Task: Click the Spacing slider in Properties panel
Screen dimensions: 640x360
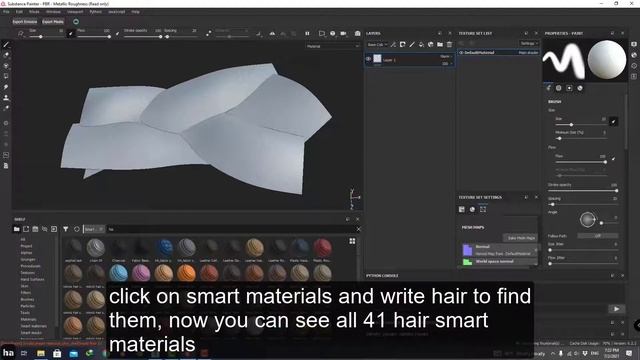Action: pos(582,204)
